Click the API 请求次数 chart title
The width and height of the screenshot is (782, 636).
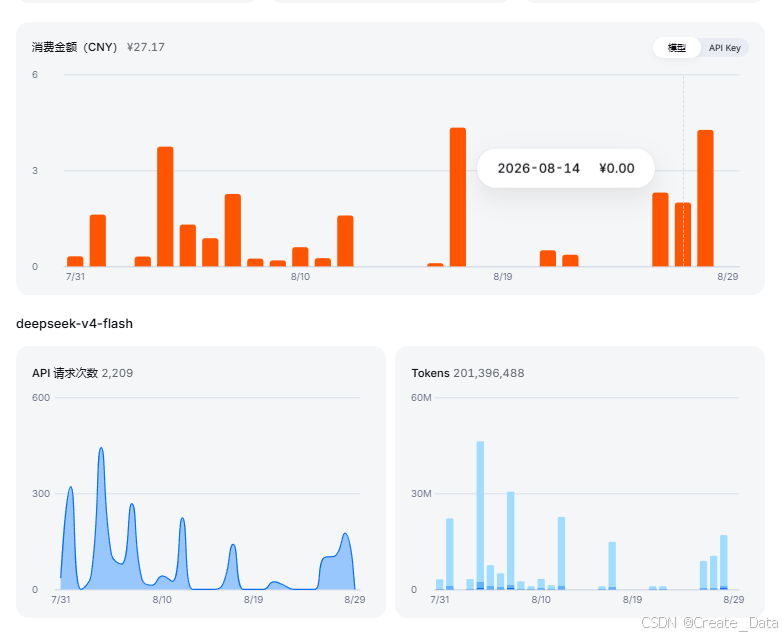[x=65, y=373]
